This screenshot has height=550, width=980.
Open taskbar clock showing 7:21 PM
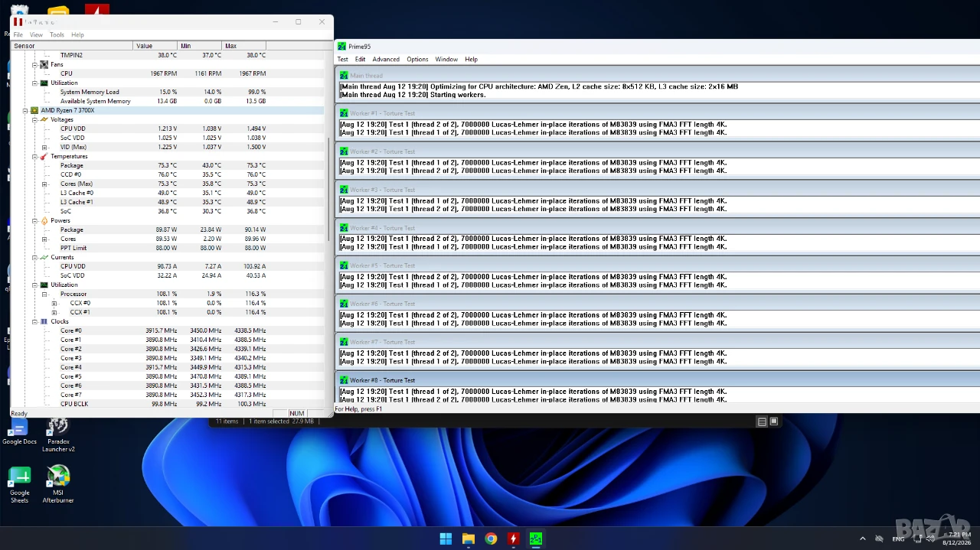pos(958,539)
